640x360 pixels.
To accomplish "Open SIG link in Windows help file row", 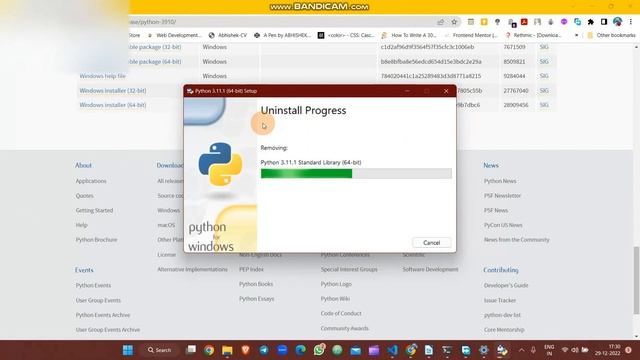I will [x=544, y=76].
